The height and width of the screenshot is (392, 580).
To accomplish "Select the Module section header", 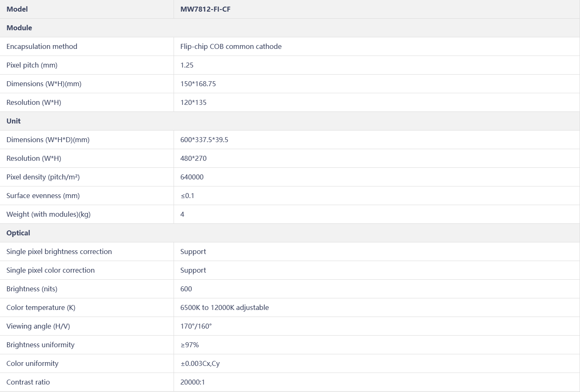I will (x=19, y=28).
